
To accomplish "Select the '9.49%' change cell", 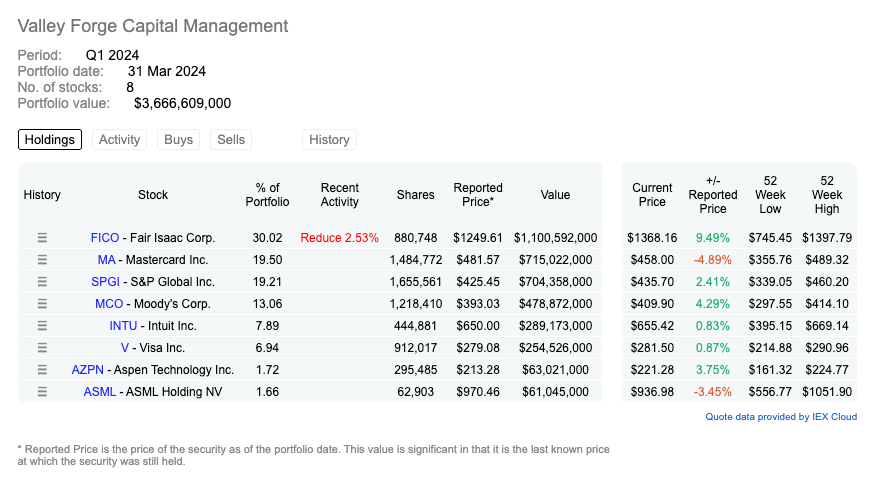I will click(x=713, y=238).
